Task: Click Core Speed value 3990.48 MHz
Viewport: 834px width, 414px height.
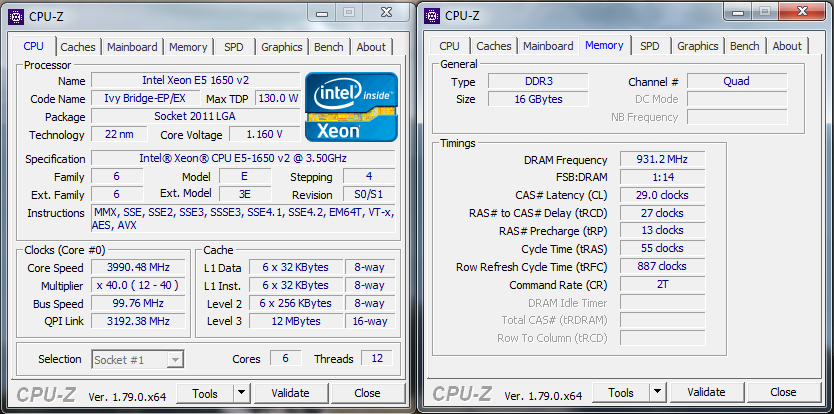Action: pyautogui.click(x=138, y=267)
